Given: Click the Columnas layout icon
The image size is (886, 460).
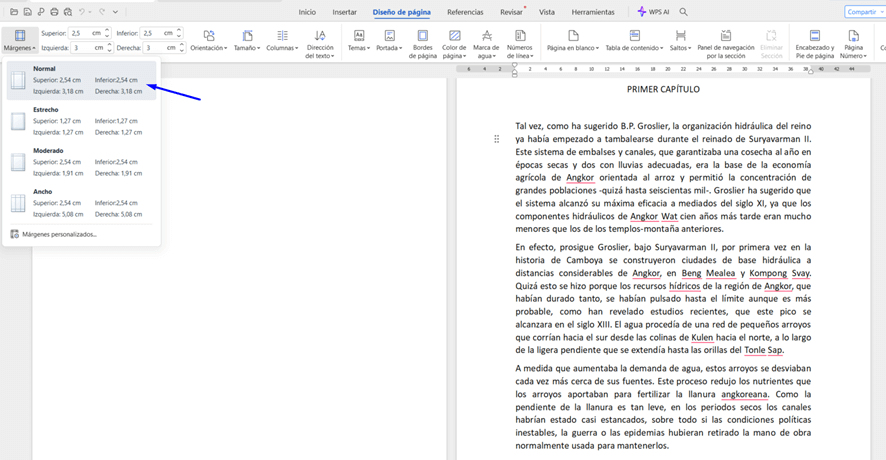Looking at the screenshot, I should 282,36.
